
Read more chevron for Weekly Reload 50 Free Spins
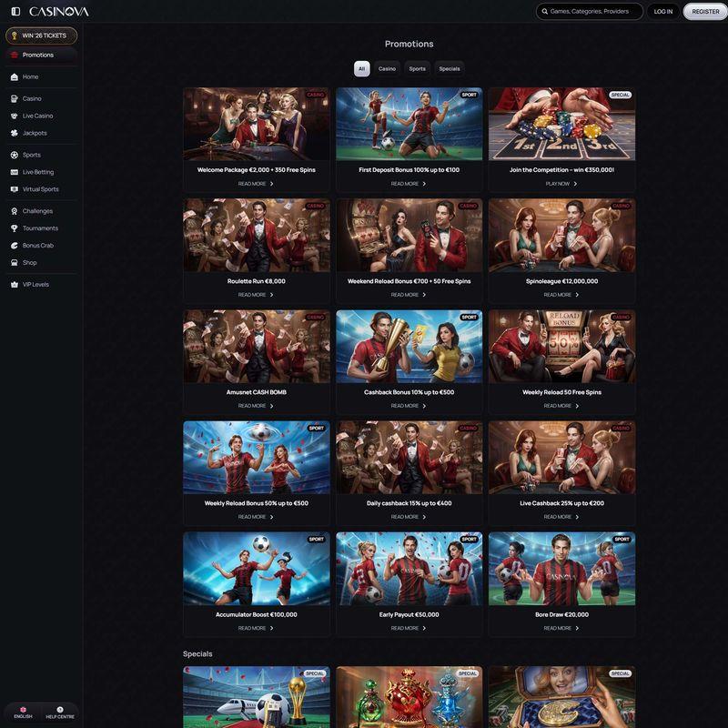point(577,406)
